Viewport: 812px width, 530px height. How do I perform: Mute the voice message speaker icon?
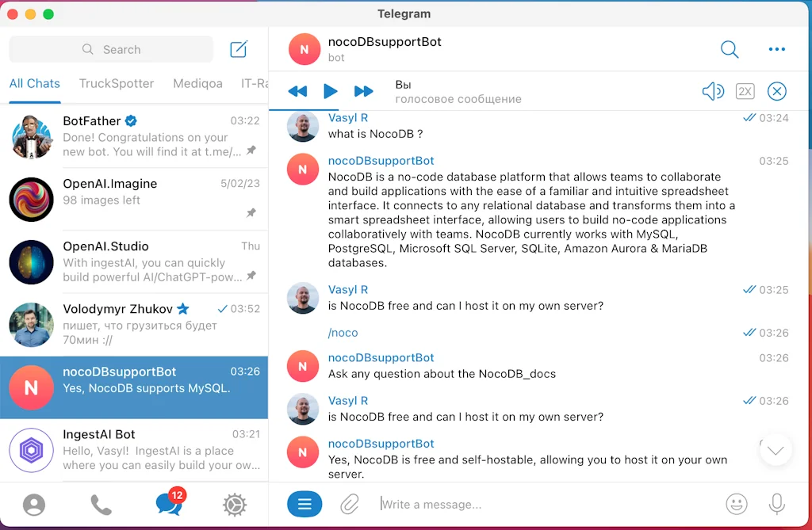(x=712, y=91)
